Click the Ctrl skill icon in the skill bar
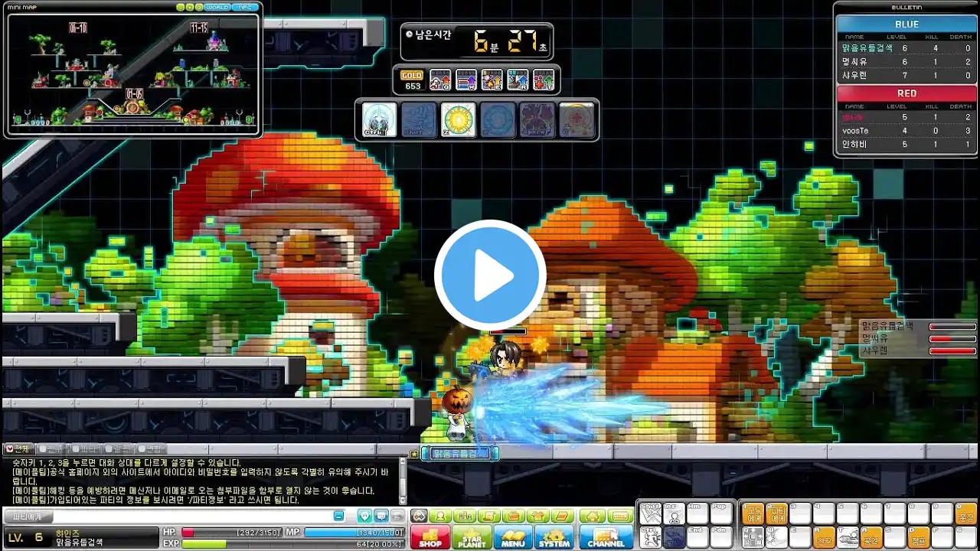The width and height of the screenshot is (980, 551). tap(380, 120)
